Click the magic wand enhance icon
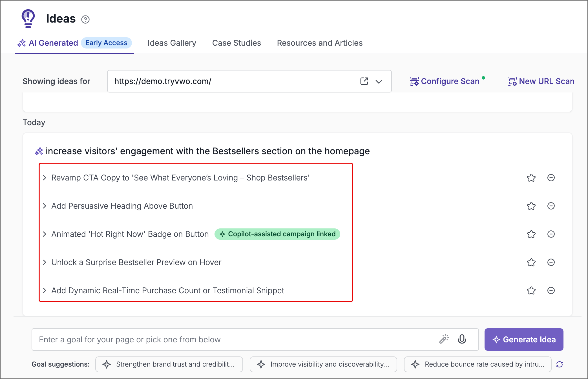 [444, 339]
